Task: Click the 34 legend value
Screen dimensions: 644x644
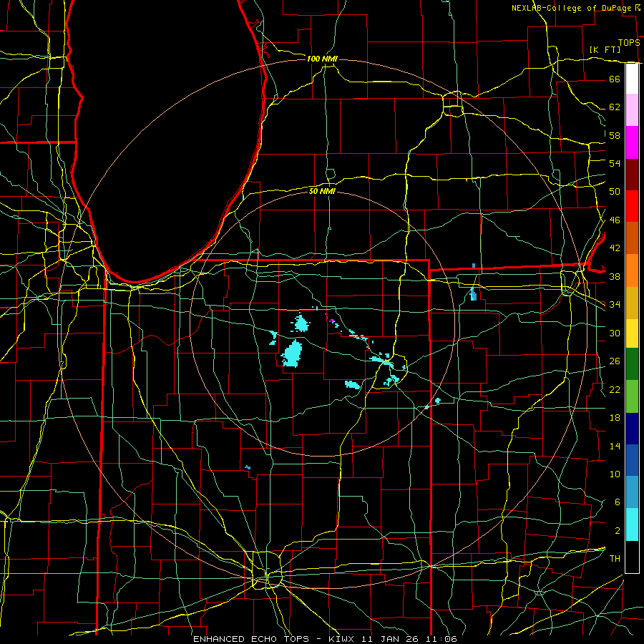Action: [x=615, y=305]
